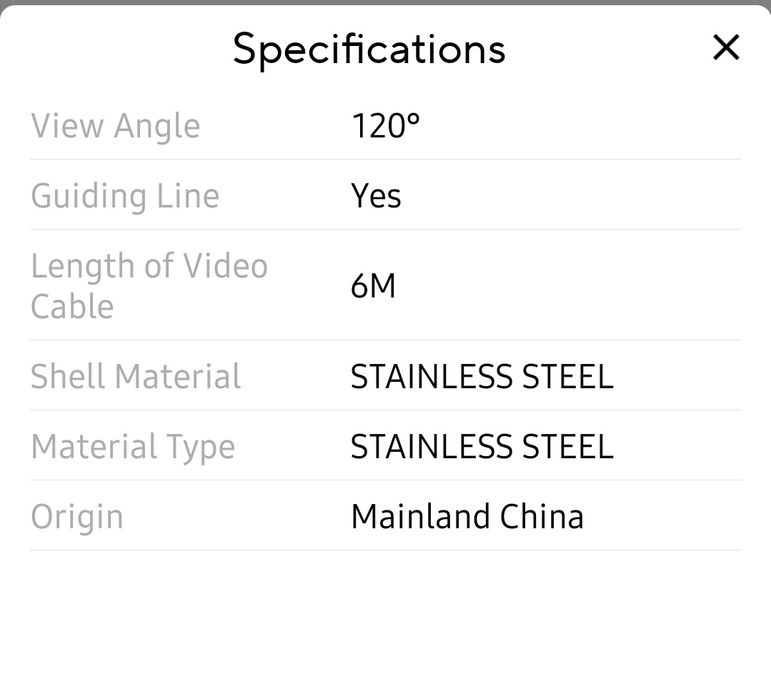Select the 6M cable length value
The height and width of the screenshot is (700, 771).
[373, 287]
